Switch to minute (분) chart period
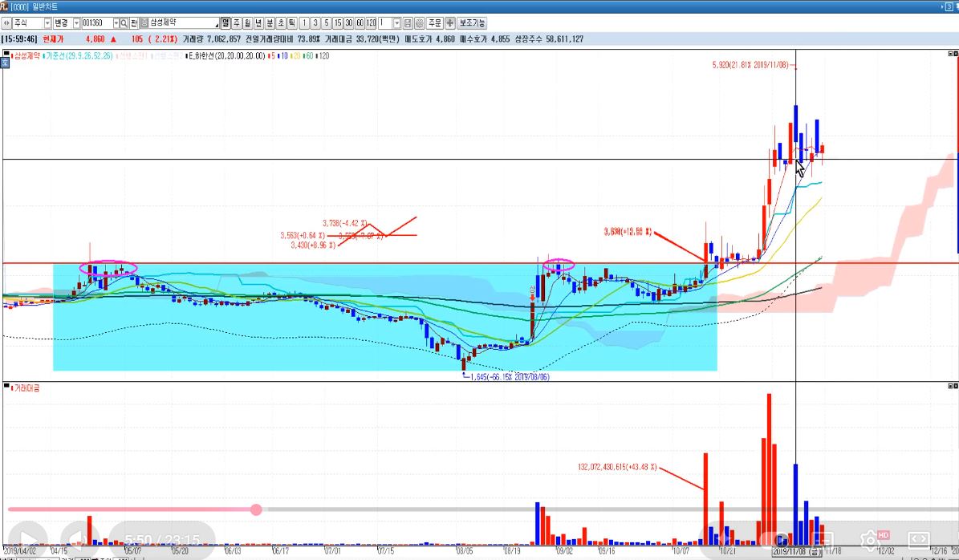The height and width of the screenshot is (560, 959). tap(270, 23)
